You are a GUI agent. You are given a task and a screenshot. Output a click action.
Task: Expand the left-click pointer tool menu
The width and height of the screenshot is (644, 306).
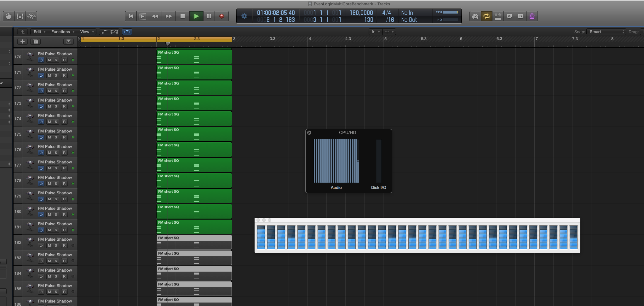[x=375, y=32]
